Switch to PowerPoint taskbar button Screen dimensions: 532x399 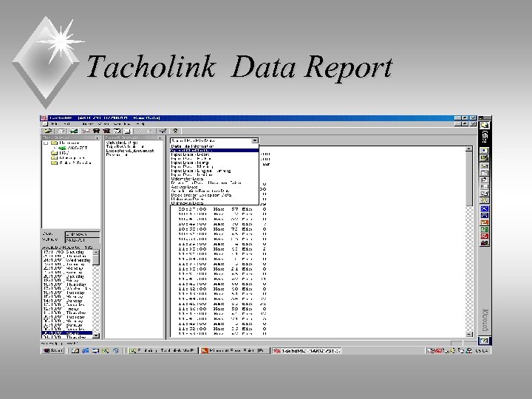234,350
